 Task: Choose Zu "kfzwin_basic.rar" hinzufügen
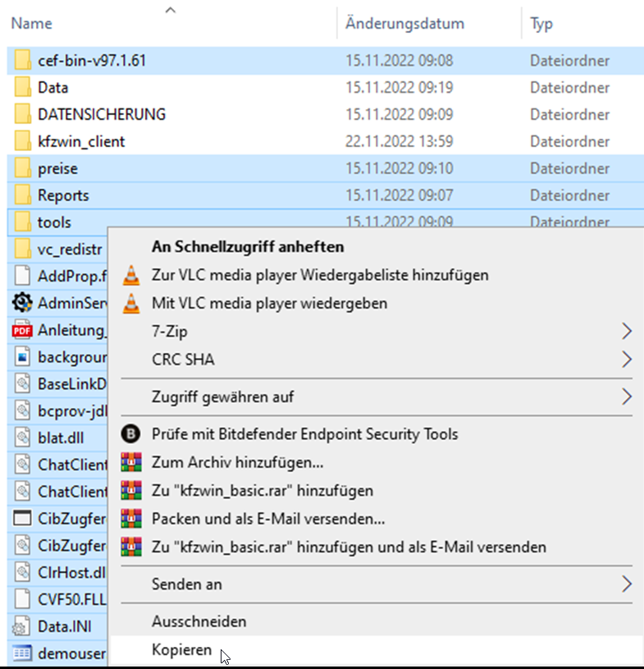(263, 491)
